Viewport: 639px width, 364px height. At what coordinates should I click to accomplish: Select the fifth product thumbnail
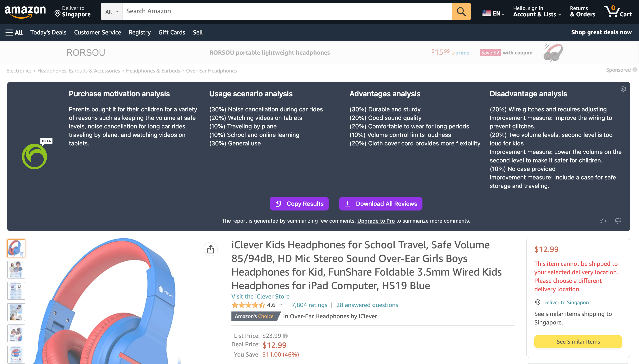pyautogui.click(x=16, y=333)
